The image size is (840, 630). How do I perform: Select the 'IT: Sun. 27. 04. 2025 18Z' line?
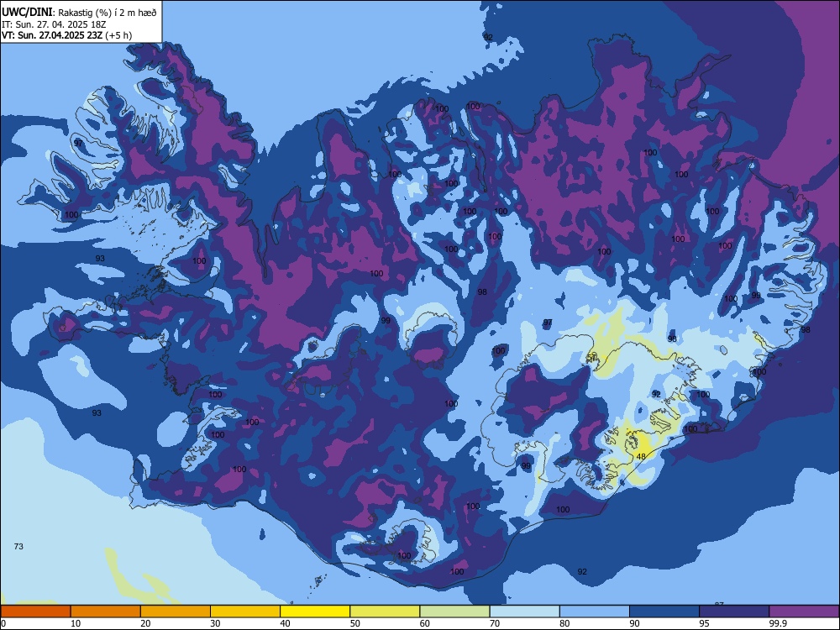(53, 24)
